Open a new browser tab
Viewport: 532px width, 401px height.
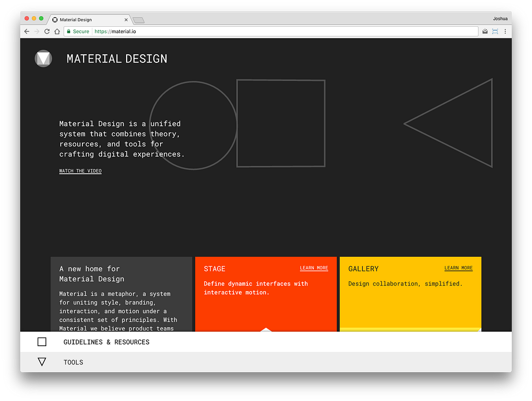pyautogui.click(x=138, y=19)
